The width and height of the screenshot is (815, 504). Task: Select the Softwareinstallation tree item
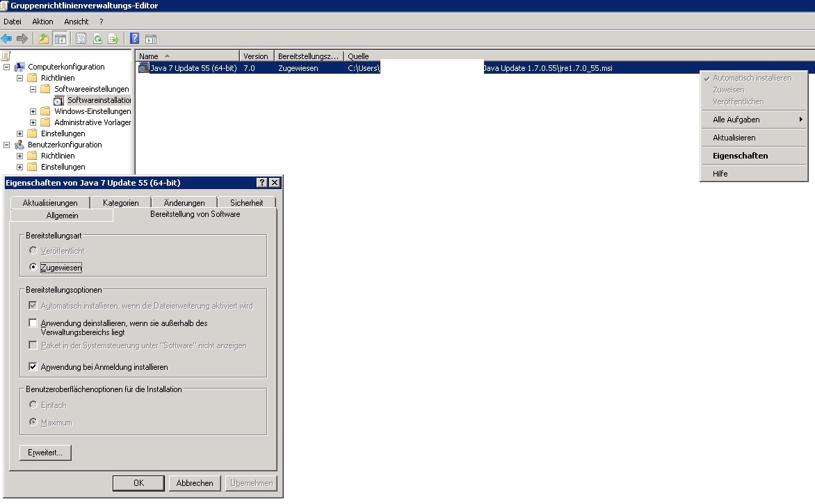(x=99, y=100)
